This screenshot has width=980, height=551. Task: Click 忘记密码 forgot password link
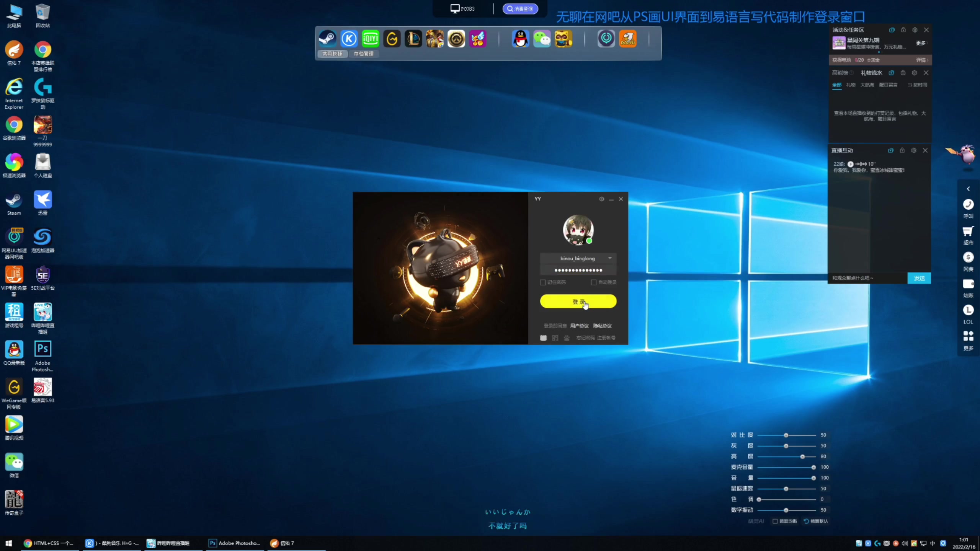click(x=586, y=338)
